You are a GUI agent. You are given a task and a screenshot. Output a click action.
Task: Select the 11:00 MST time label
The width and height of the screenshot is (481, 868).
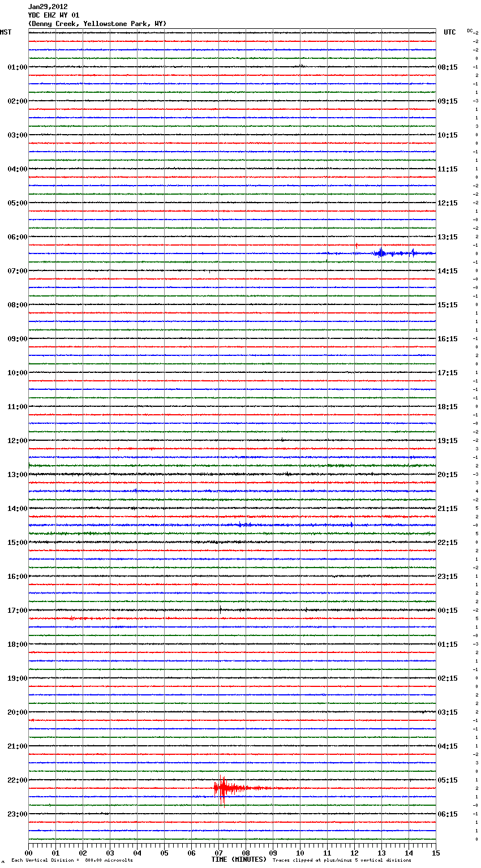click(x=18, y=407)
